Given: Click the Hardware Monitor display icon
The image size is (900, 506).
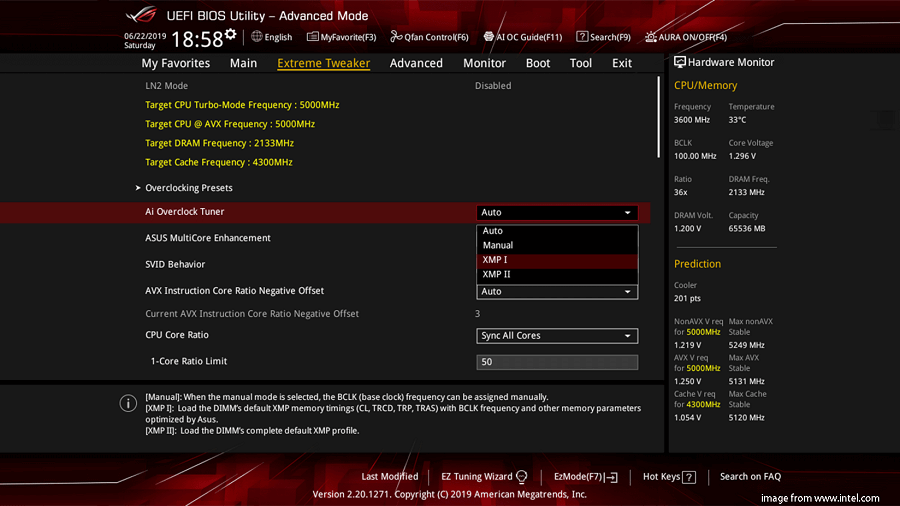Looking at the screenshot, I should 680,62.
